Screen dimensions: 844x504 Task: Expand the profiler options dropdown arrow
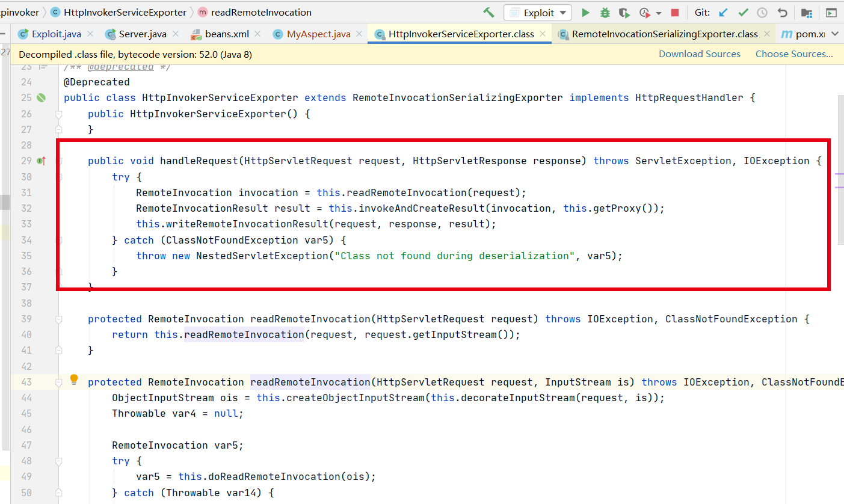(659, 13)
